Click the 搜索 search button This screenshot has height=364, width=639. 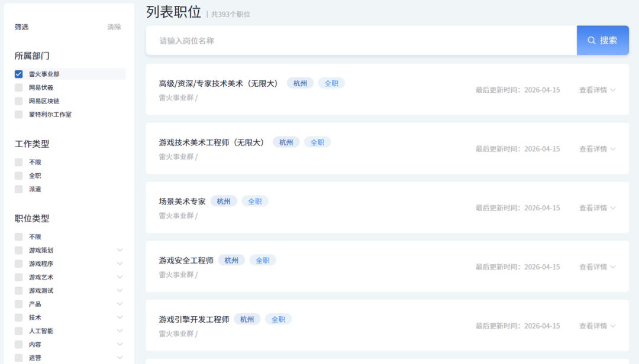coord(603,40)
